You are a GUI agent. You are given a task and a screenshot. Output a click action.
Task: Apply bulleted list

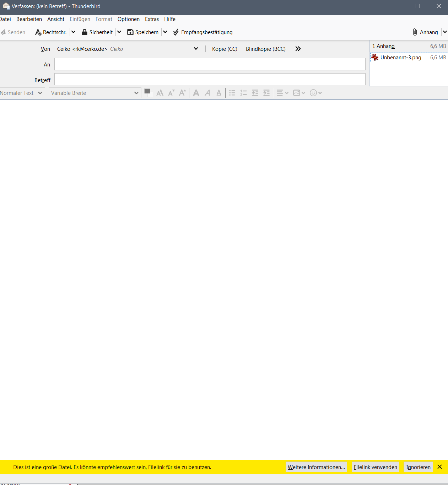click(232, 93)
